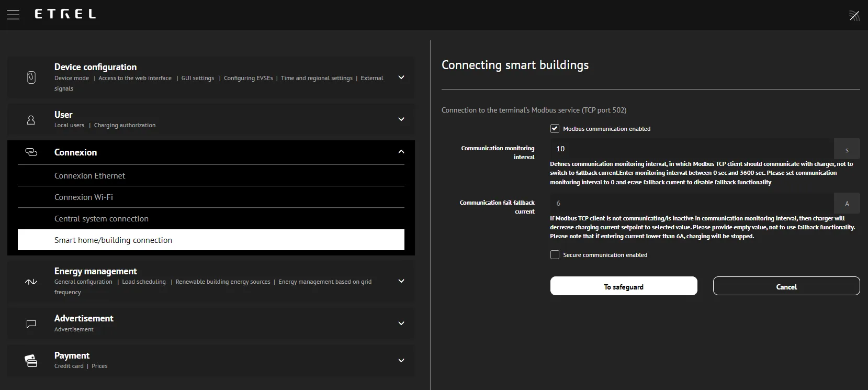Click the Advertisement speech bubble icon
This screenshot has width=868, height=390.
pyautogui.click(x=31, y=324)
